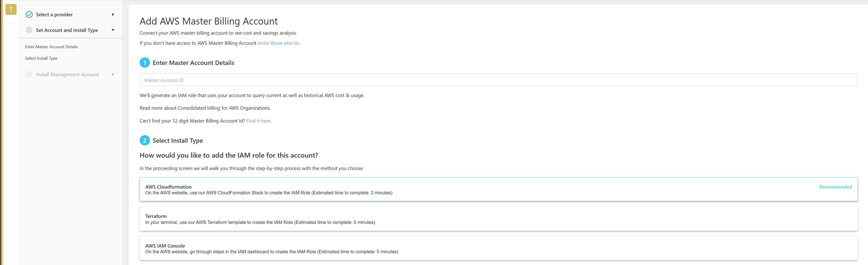Click the blue step 2 circle badge
Viewport: 868px width, 265px height.
tap(145, 140)
